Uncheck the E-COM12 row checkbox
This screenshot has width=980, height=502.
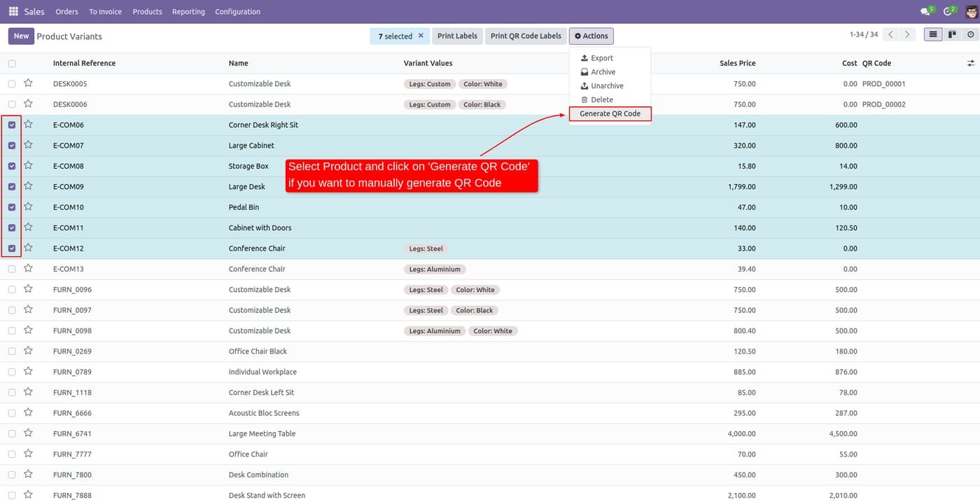click(x=12, y=249)
